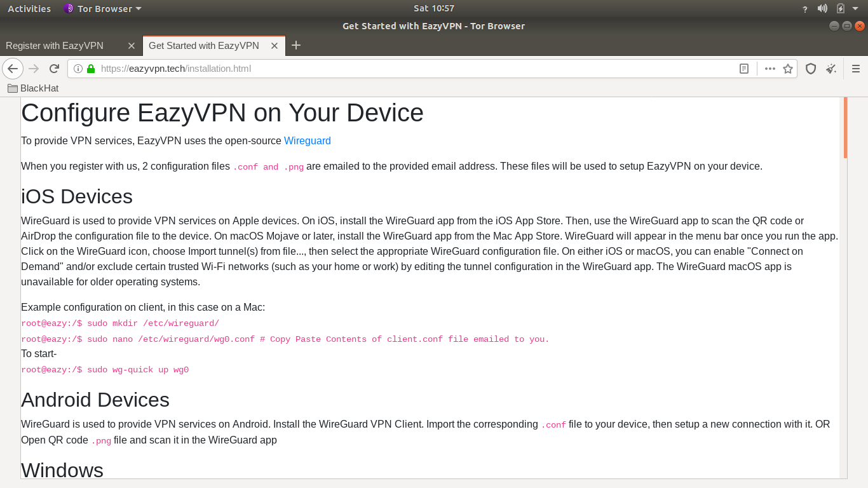
Task: Click the 'sudo nano /etc/wireguard/wg0.conf' command line
Action: (x=285, y=339)
